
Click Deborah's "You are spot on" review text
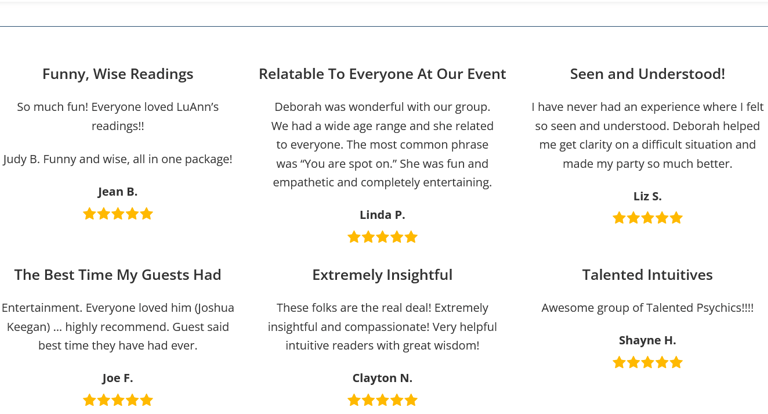pos(382,145)
